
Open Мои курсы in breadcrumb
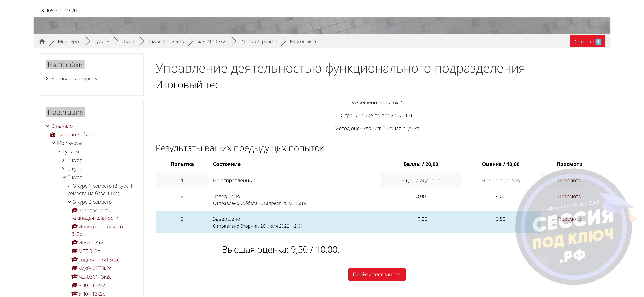(x=69, y=41)
